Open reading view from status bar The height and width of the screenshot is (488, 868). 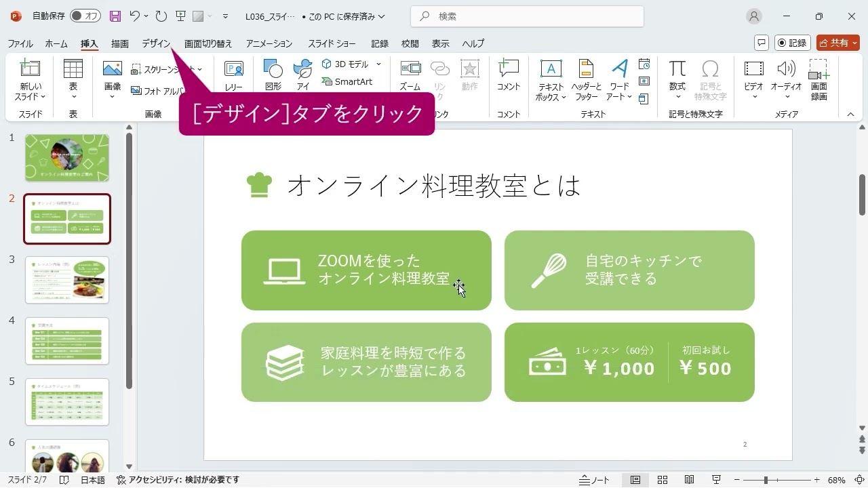tap(689, 480)
